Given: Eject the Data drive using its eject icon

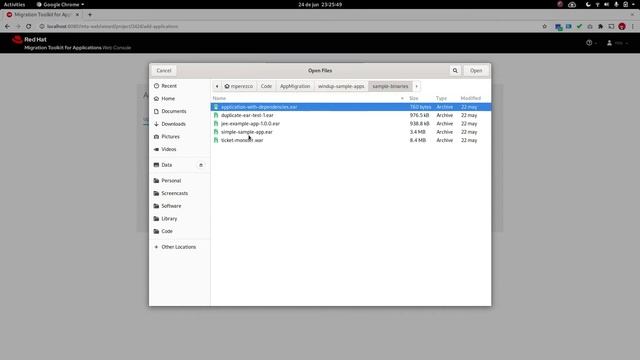Looking at the screenshot, I should coord(201,165).
